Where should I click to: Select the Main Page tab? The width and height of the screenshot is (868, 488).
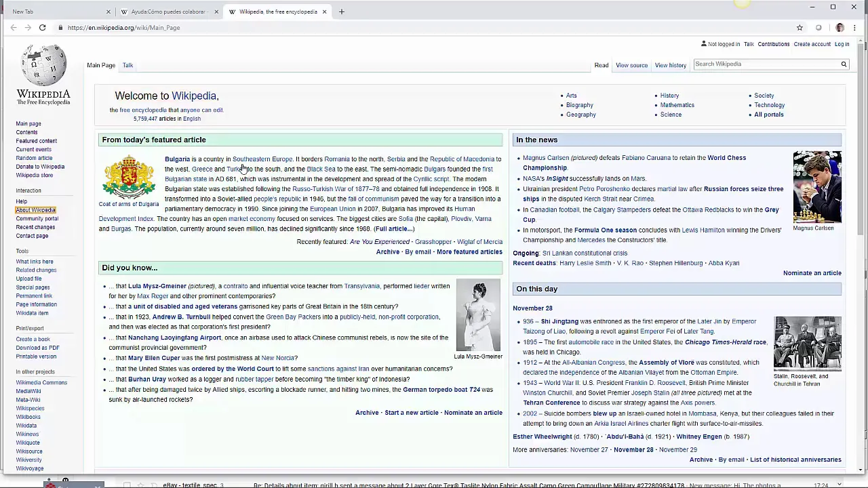[x=101, y=65]
